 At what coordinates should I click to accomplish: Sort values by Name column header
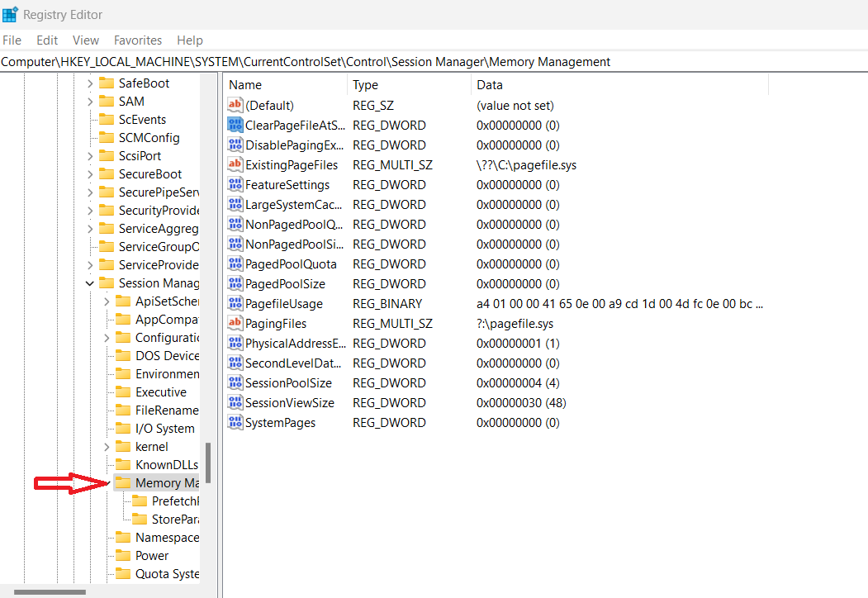(245, 85)
